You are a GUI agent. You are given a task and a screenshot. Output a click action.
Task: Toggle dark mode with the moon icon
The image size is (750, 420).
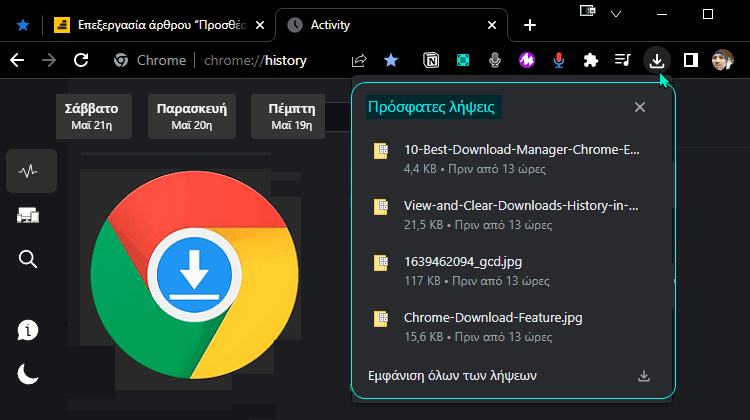pyautogui.click(x=29, y=374)
